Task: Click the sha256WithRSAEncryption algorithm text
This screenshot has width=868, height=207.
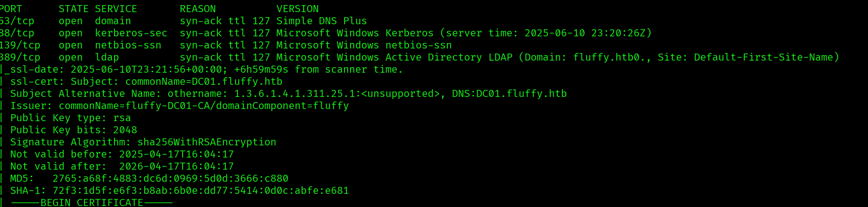Action: click(x=207, y=142)
